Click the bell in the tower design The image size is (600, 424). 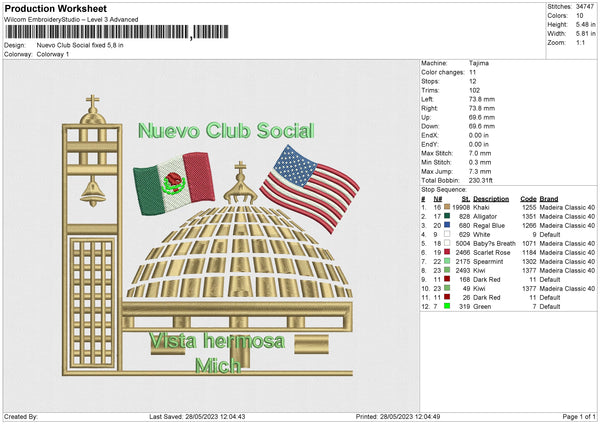(93, 191)
